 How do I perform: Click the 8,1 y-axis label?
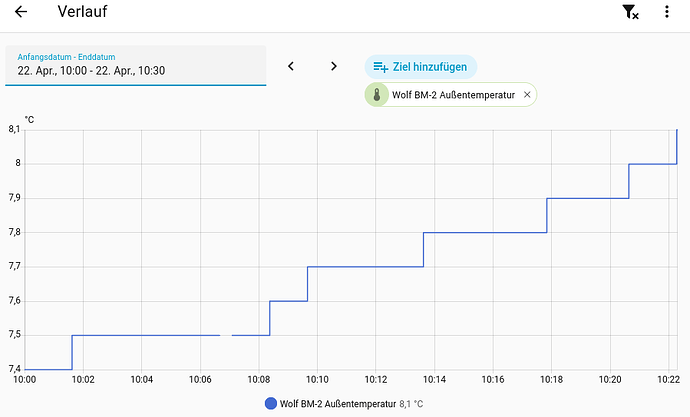(14, 129)
